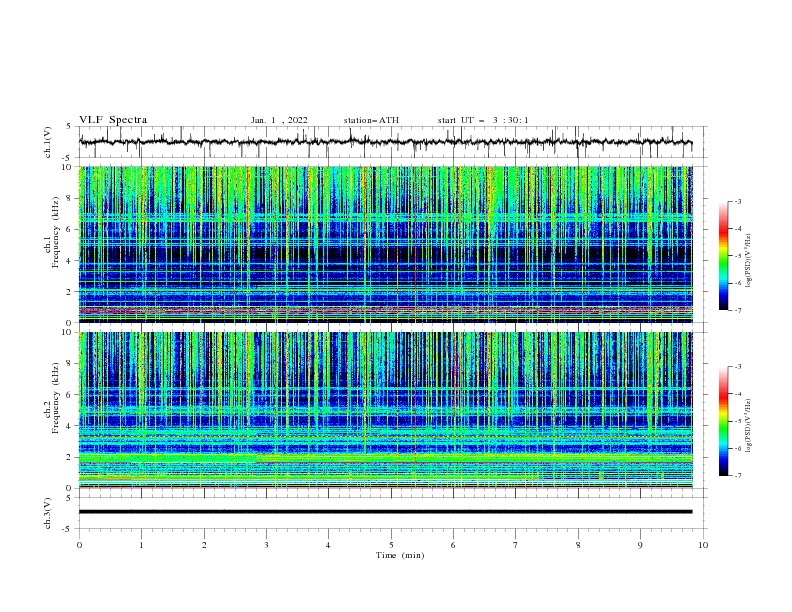
Task: Click the ch.1 voltage waveform trace panel
Action: tap(393, 142)
